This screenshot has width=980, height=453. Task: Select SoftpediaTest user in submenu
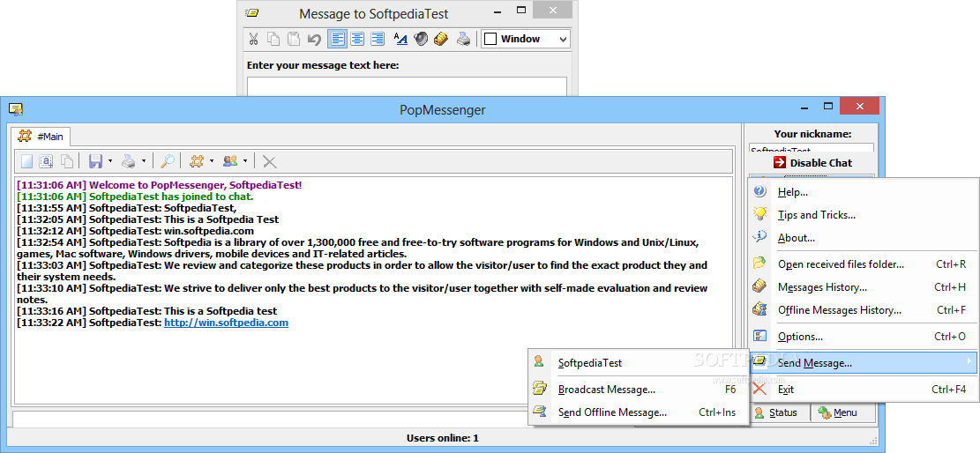[638, 362]
